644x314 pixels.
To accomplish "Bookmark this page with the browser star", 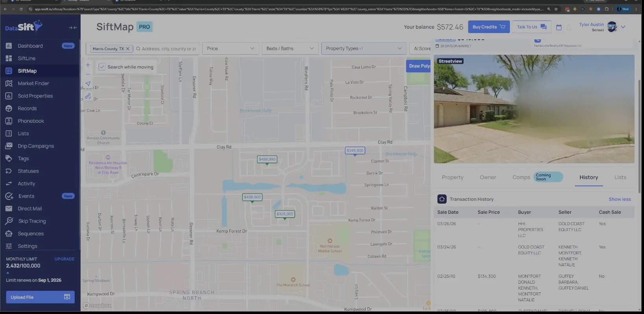I will click(556, 9).
